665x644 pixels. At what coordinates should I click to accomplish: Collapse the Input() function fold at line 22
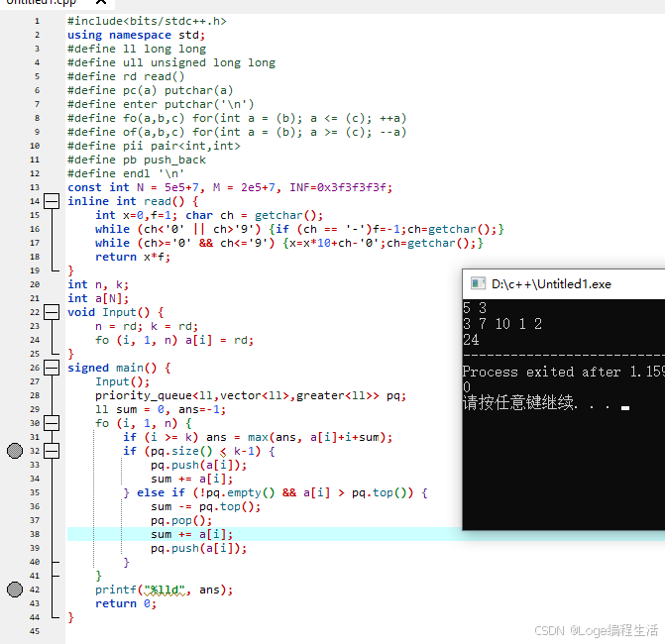(x=52, y=312)
